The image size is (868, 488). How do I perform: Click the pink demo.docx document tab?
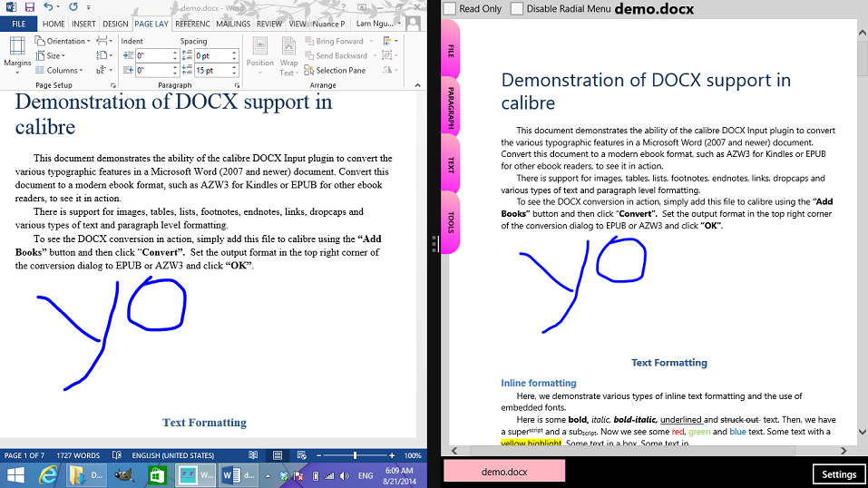coord(504,472)
